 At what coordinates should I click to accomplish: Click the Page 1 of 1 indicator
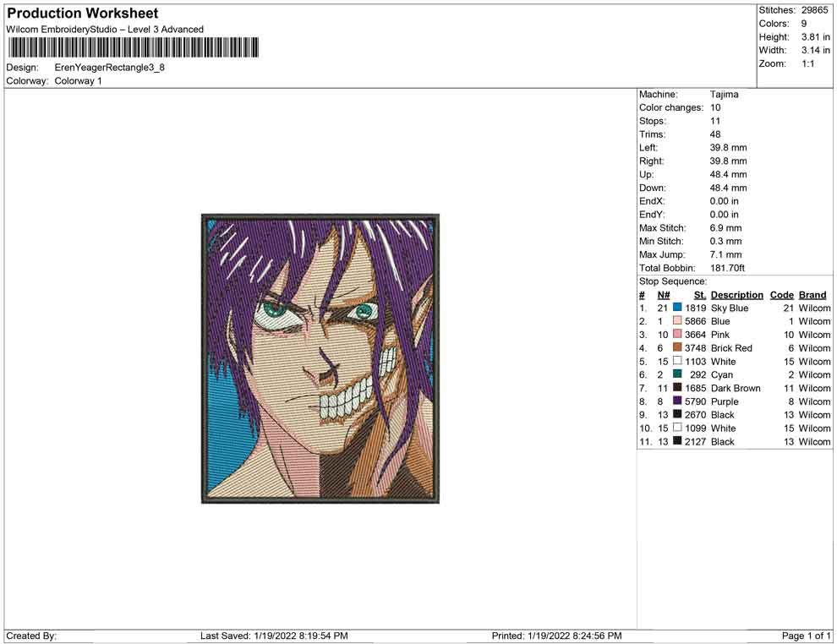[806, 636]
